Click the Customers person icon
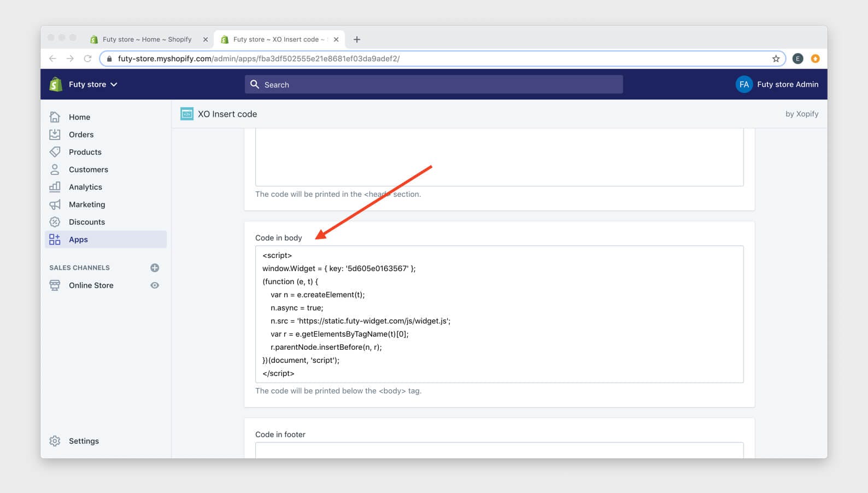Image resolution: width=868 pixels, height=493 pixels. click(x=55, y=169)
